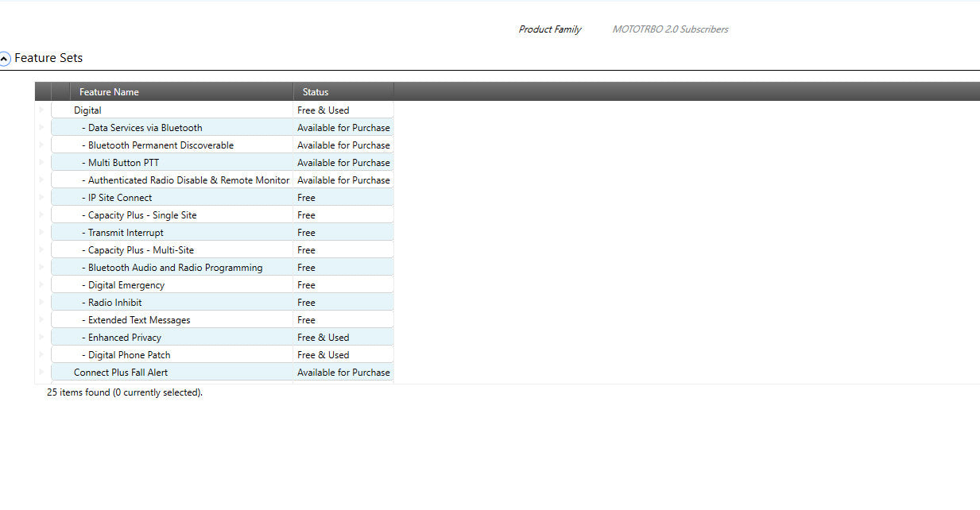Click the row arrow beside Transmit Interrupt
Image resolution: width=980 pixels, height=510 pixels.
click(42, 232)
